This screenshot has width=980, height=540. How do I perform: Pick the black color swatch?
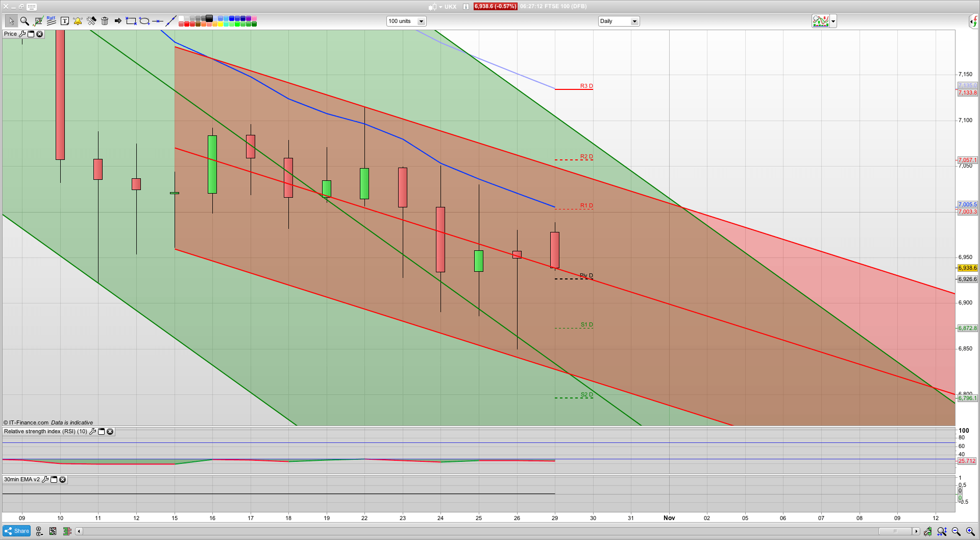pos(209,19)
